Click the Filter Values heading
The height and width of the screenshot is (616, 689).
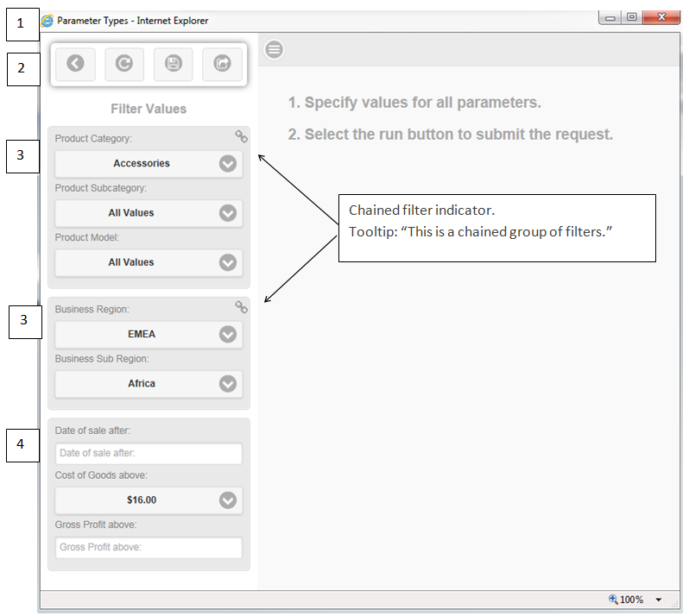pos(149,109)
